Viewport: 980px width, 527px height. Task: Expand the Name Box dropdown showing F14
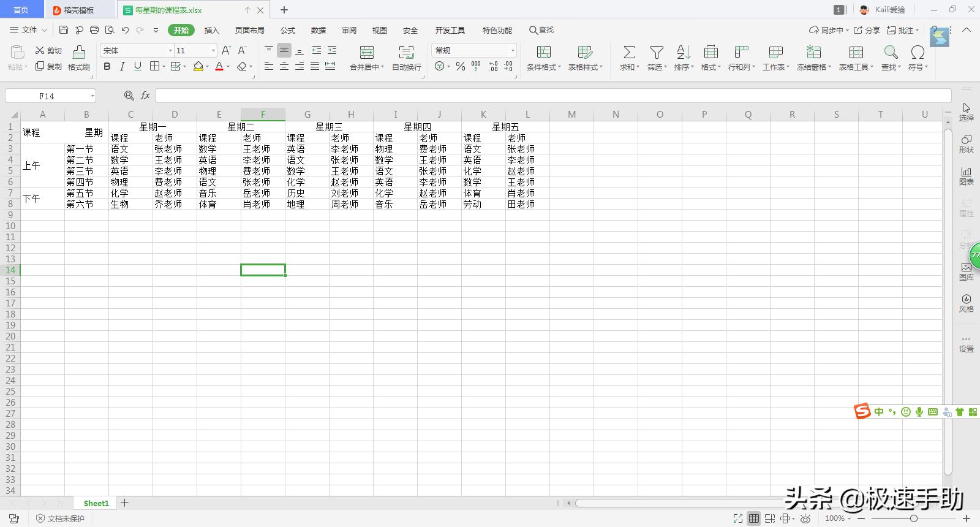pos(92,96)
